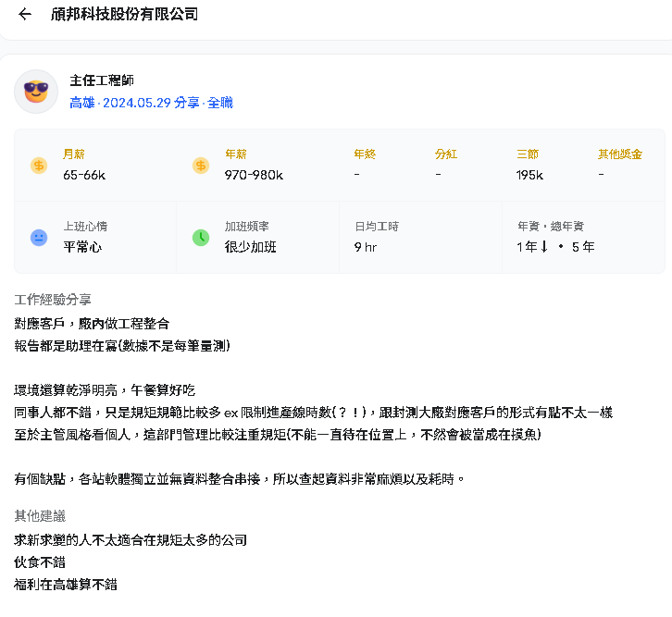Click the 加班頻率 label

point(247,227)
